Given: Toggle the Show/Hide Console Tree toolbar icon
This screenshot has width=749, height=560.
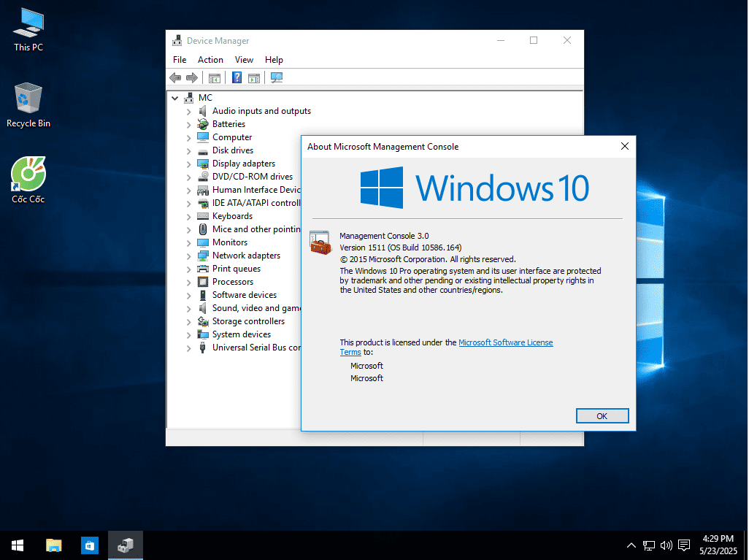Looking at the screenshot, I should tap(215, 78).
